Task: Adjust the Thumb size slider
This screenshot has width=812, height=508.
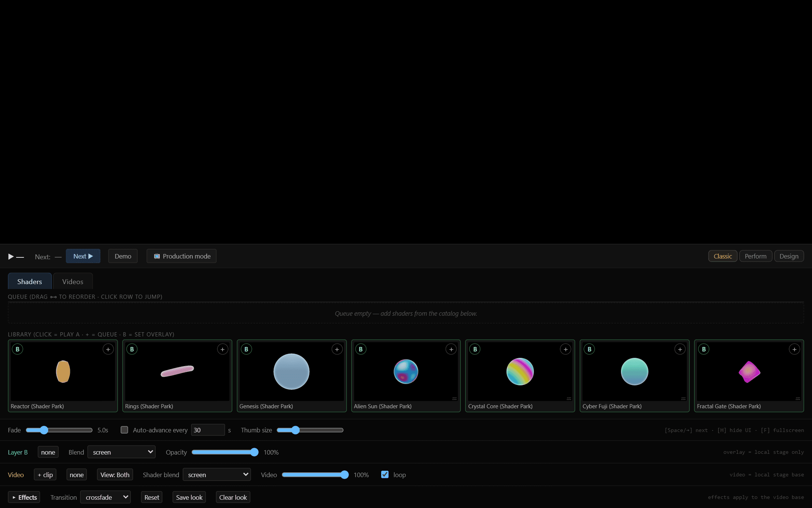Action: [310, 430]
